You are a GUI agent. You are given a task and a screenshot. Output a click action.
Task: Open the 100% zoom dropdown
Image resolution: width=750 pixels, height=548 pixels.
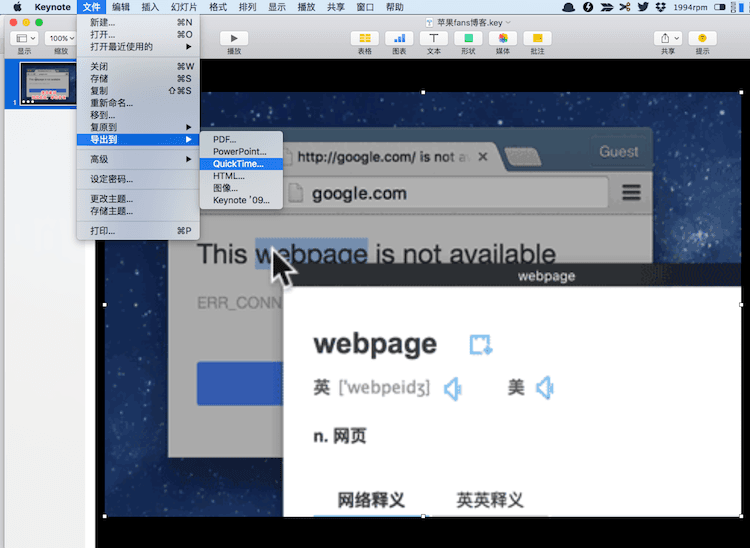61,38
